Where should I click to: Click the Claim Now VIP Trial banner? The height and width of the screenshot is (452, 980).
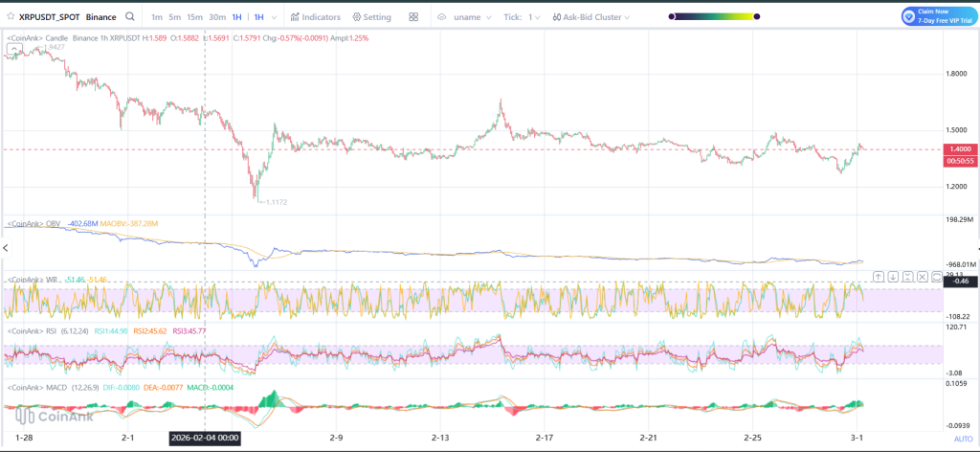(x=937, y=16)
